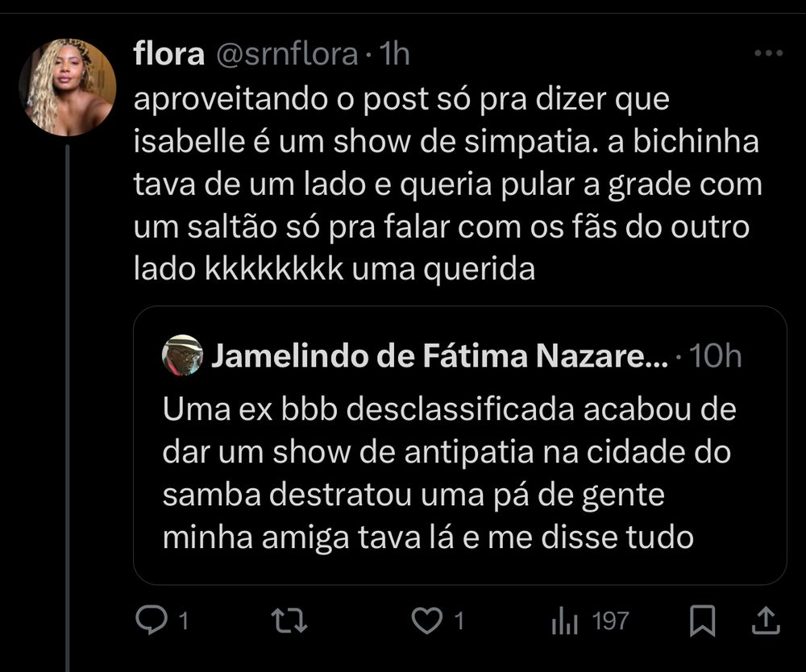Open flora's profile picture
806x672 pixels.
[x=68, y=86]
